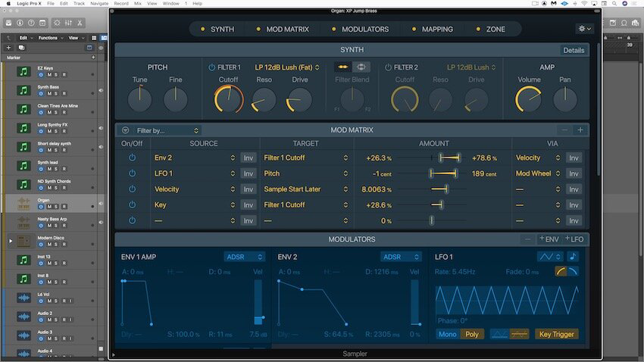The image size is (644, 362).
Task: Select bipolar LFO waveform mode icon
Action: pos(519,334)
